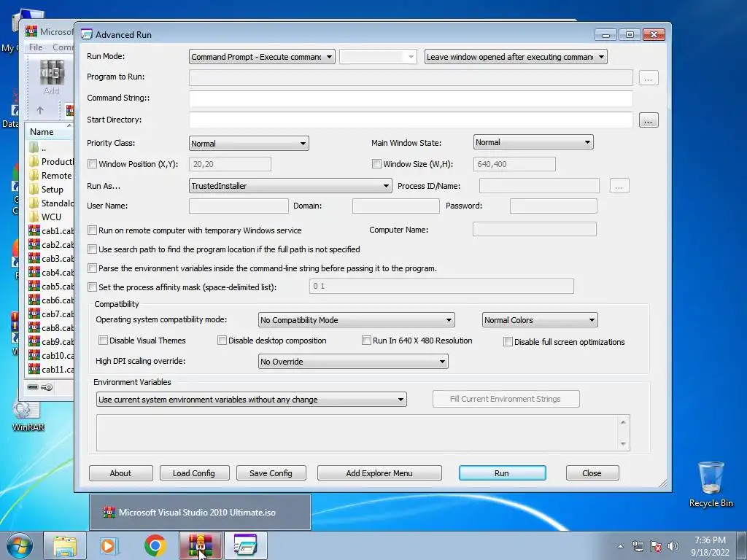The width and height of the screenshot is (747, 560).
Task: Tick Run In 640 X 480 Resolution
Action: pos(366,340)
